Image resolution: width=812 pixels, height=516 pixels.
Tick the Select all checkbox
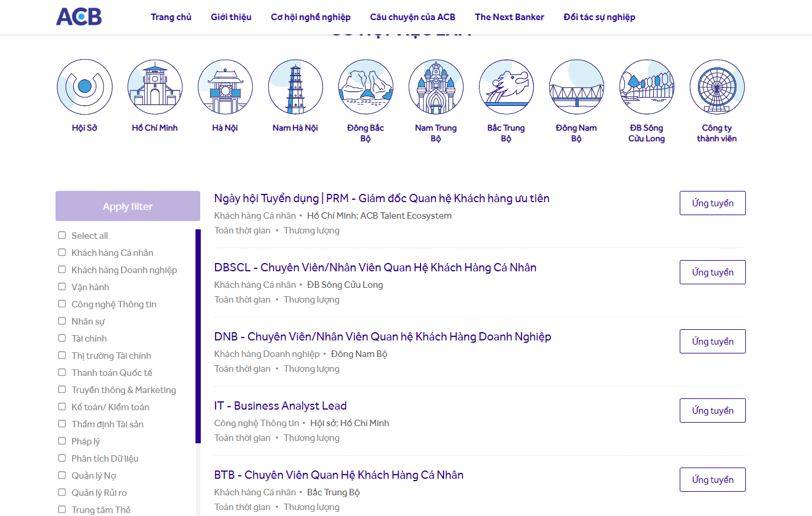tap(62, 235)
